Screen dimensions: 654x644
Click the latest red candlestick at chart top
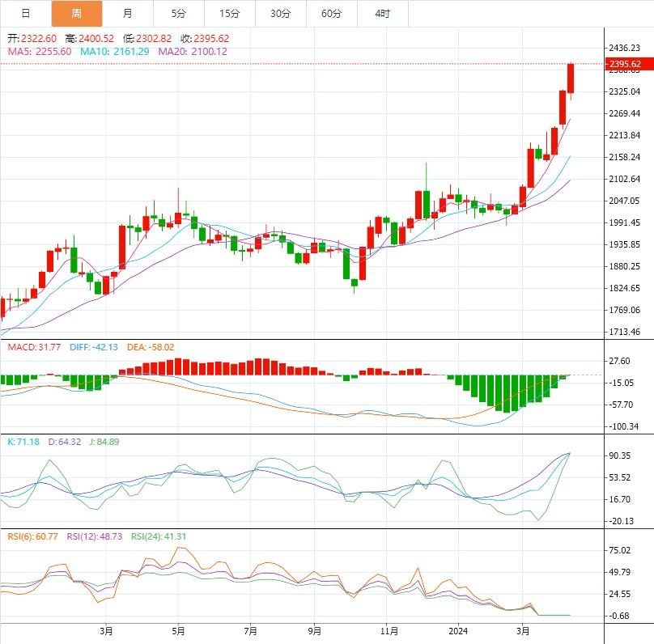(x=571, y=78)
